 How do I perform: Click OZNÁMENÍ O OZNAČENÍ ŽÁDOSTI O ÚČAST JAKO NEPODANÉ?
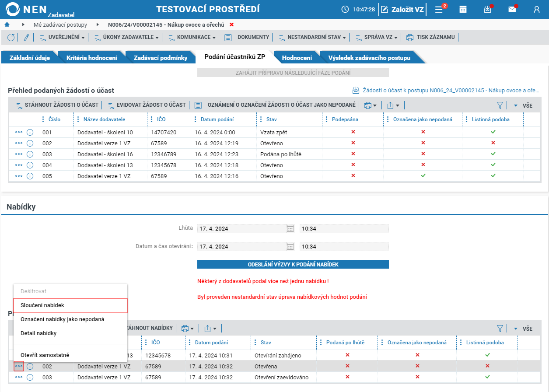tap(275, 105)
